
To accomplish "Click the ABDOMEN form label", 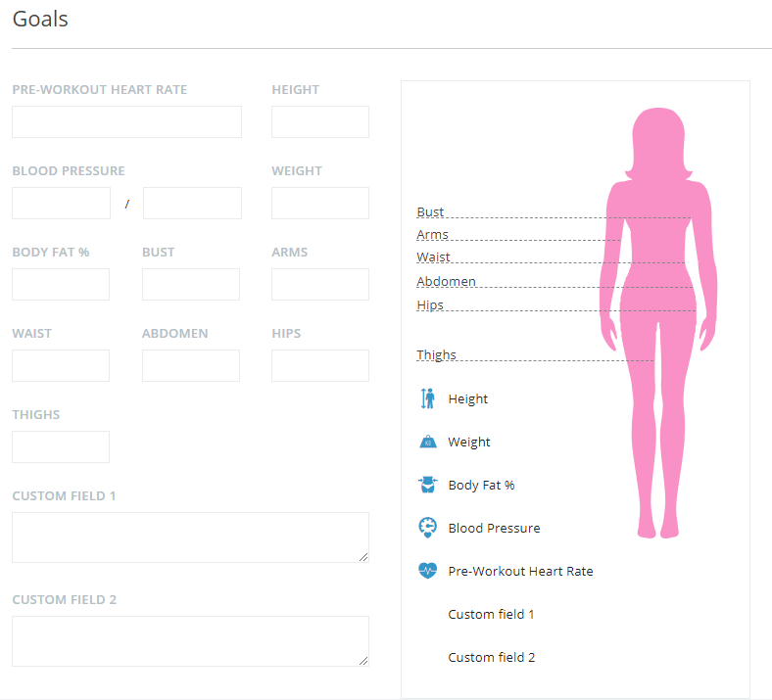I will [174, 333].
